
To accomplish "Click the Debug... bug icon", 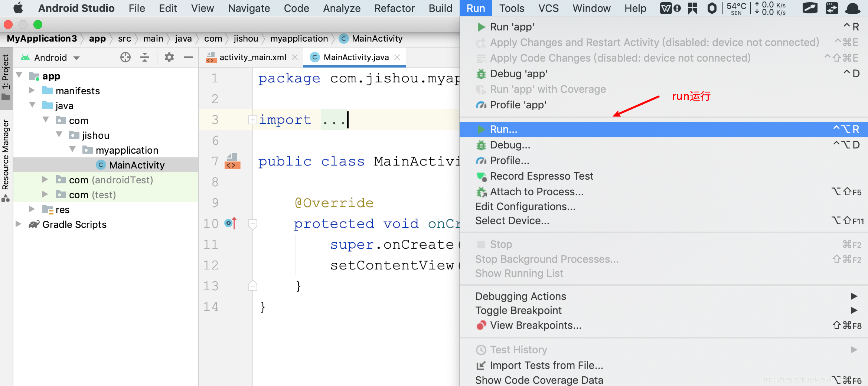I will pos(481,145).
